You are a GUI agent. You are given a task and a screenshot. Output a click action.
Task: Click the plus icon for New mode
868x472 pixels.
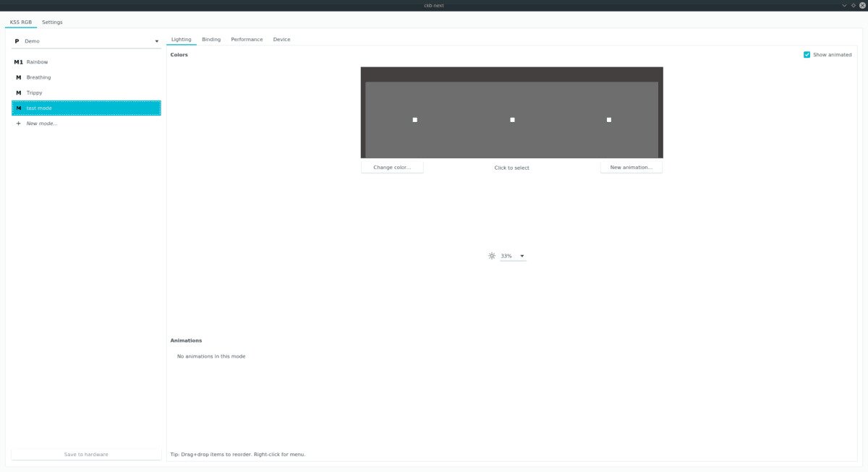pyautogui.click(x=19, y=124)
